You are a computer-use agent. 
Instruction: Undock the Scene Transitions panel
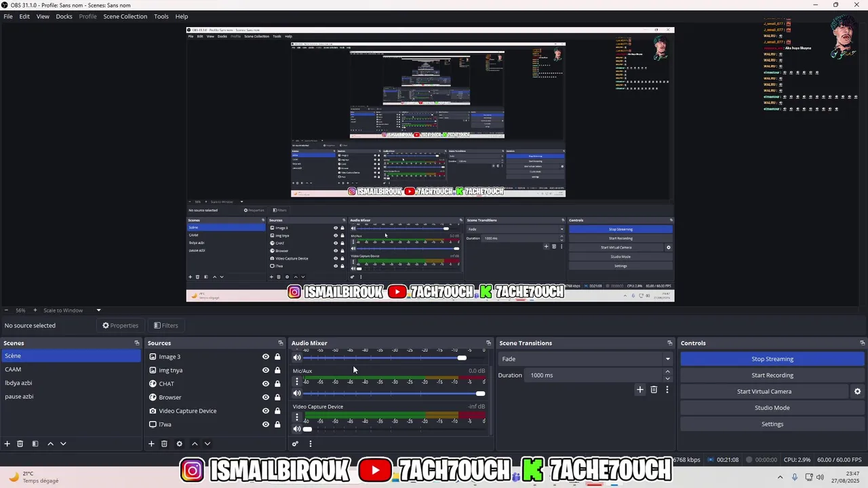click(x=670, y=343)
